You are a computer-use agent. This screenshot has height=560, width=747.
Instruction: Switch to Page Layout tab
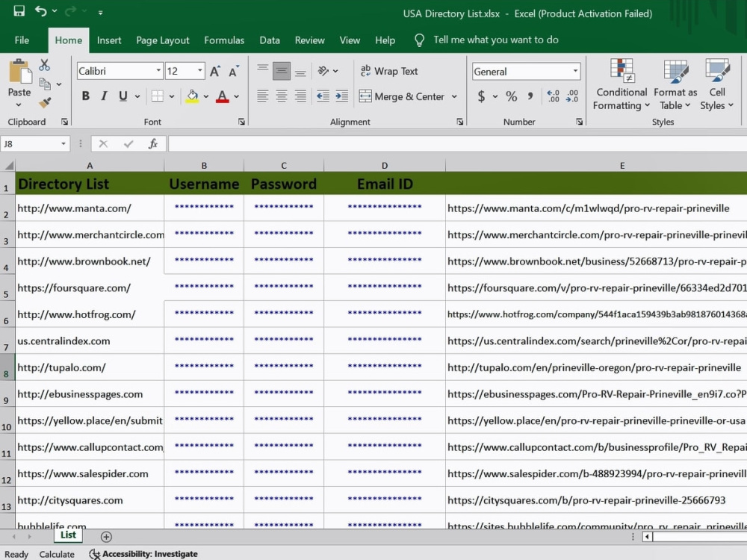point(162,40)
